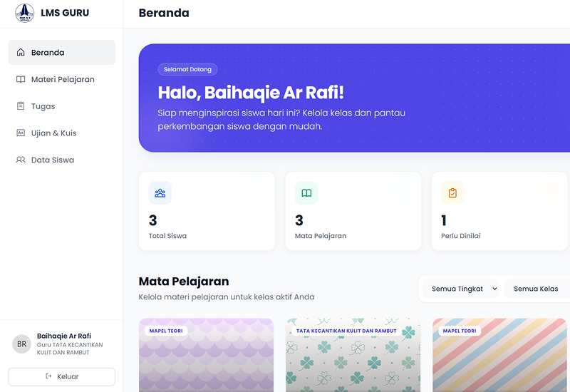Click the Kelola materi pelajaran subtitle
Viewport: 570px width, 392px height.
tap(227, 296)
